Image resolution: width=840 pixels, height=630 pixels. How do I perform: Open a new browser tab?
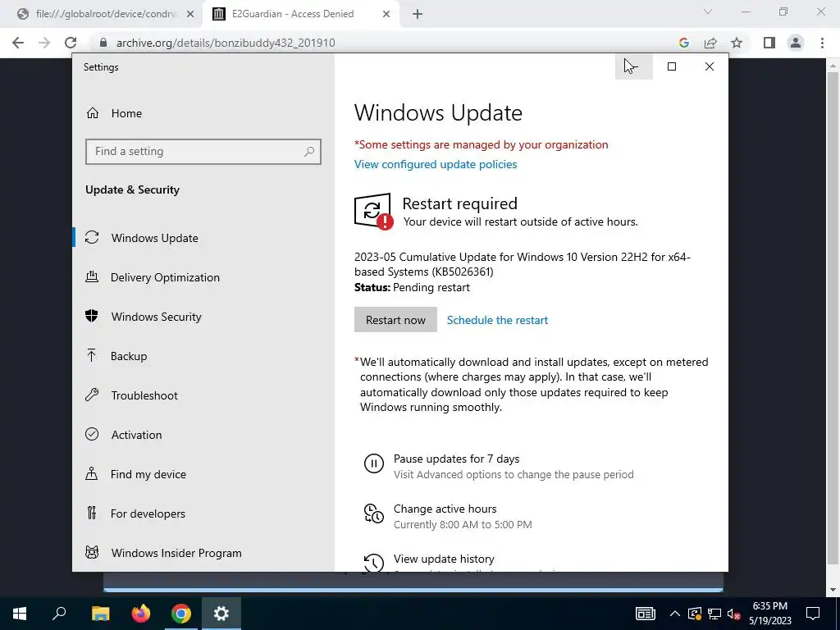[x=418, y=15]
